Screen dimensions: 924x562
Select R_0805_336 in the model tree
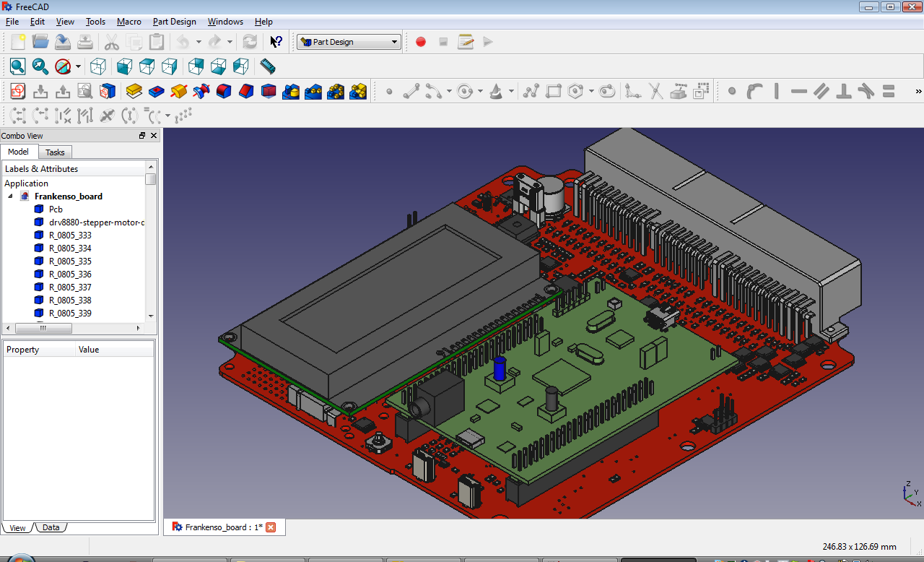click(70, 274)
